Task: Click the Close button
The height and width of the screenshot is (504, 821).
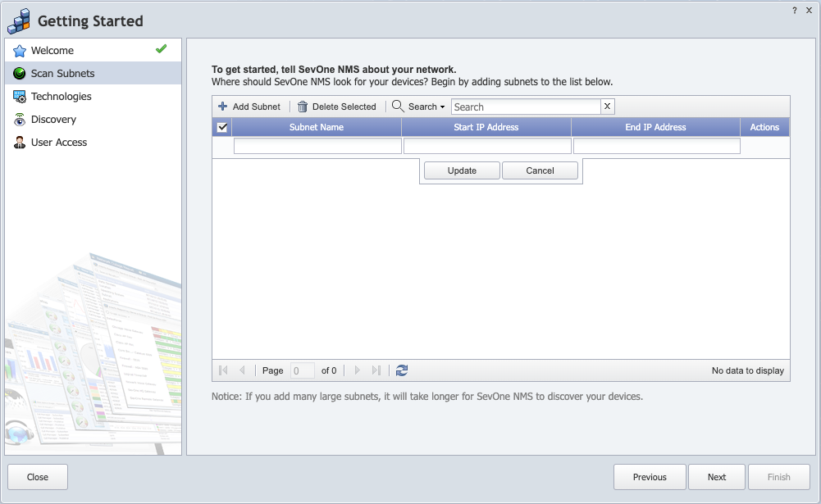Action: 38,477
